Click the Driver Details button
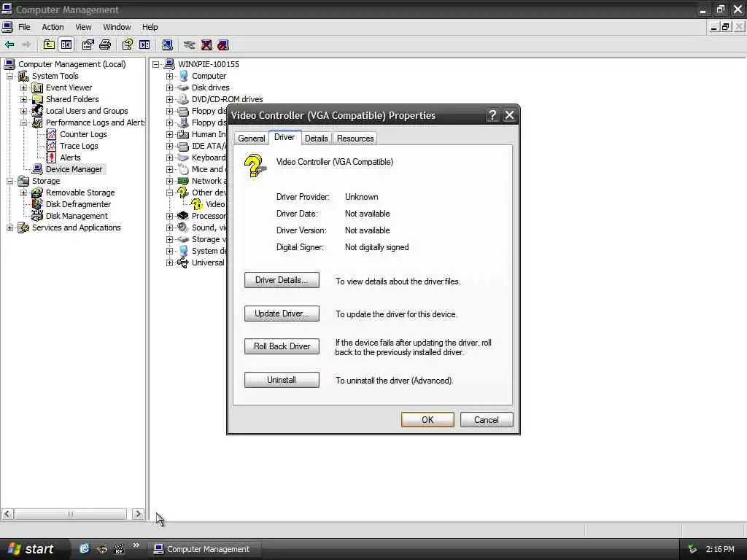The width and height of the screenshot is (747, 560). pyautogui.click(x=282, y=280)
